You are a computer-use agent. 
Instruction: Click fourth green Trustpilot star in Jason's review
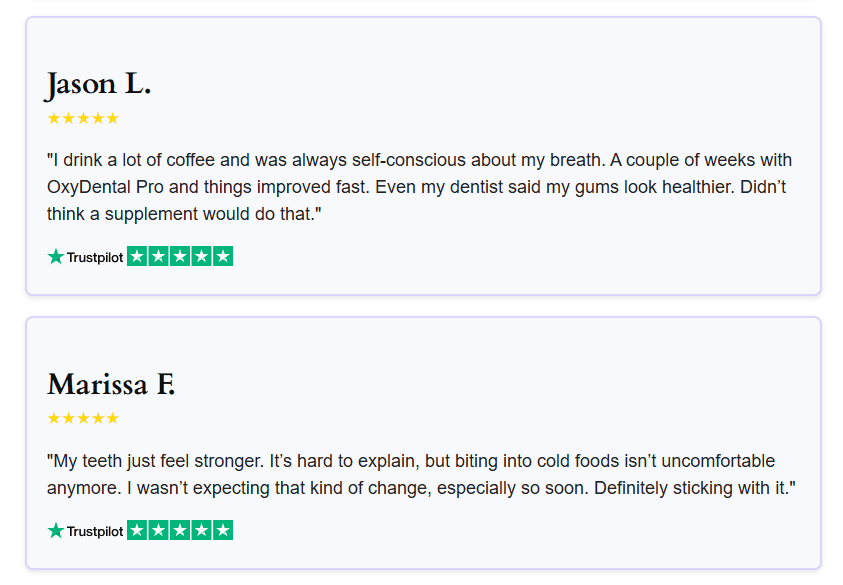[x=202, y=256]
